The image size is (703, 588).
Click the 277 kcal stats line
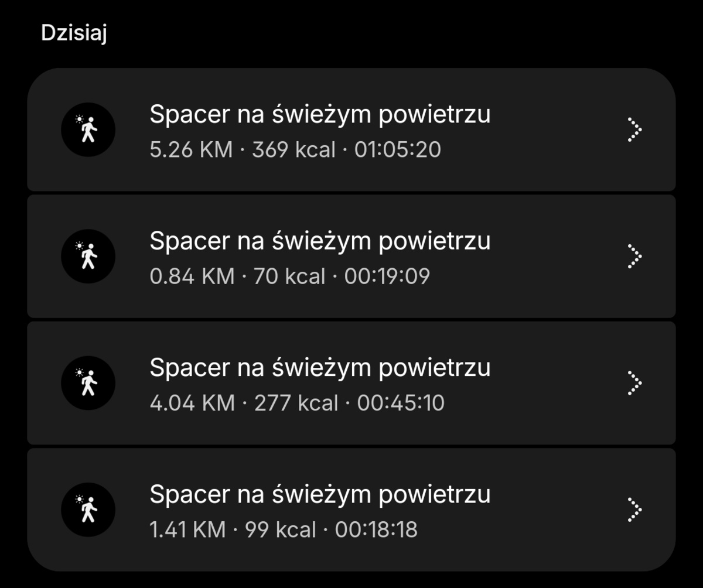(x=296, y=402)
